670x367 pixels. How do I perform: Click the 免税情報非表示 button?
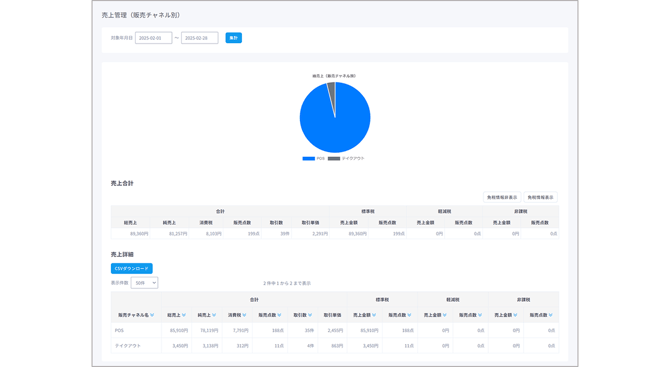pyautogui.click(x=502, y=197)
